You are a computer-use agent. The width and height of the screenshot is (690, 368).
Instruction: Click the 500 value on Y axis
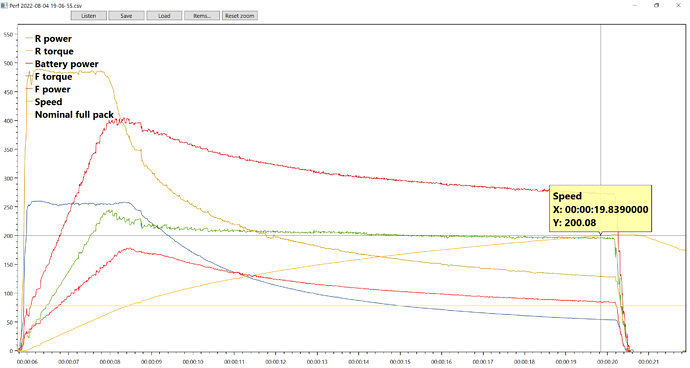tap(8, 63)
